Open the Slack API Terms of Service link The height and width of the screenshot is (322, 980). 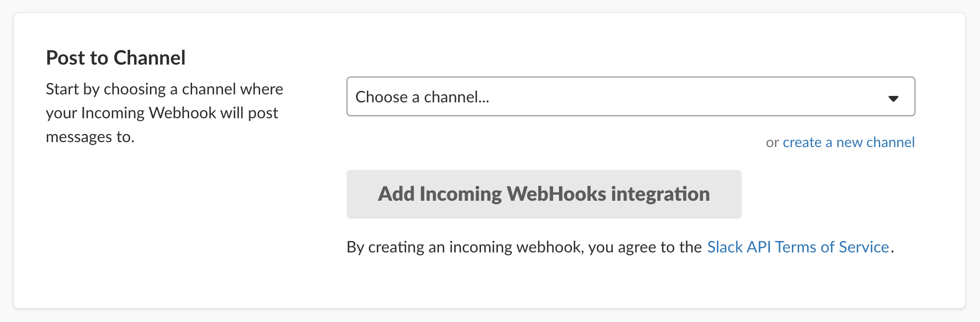(798, 247)
